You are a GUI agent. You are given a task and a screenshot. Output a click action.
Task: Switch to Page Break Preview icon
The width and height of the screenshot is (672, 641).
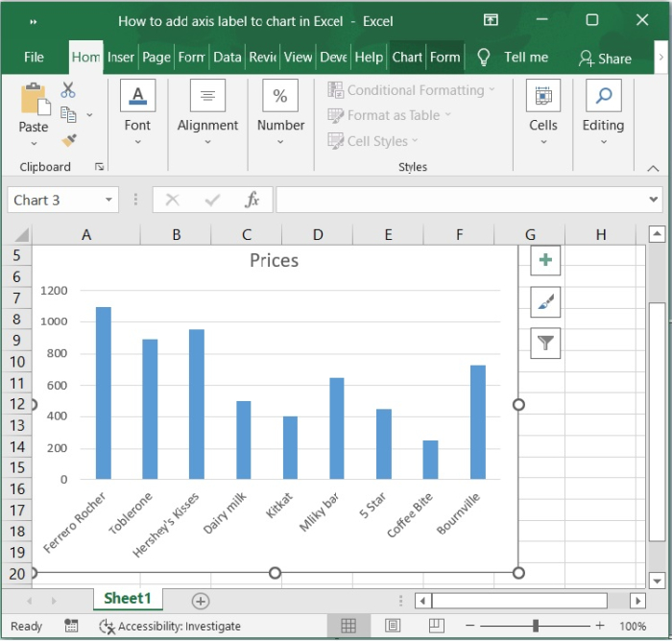tap(436, 626)
